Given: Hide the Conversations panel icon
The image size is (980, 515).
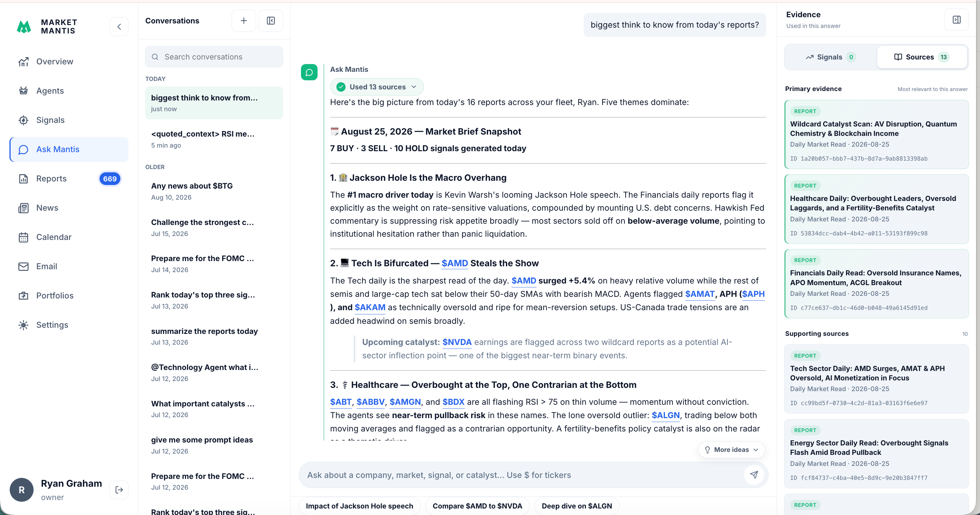Looking at the screenshot, I should 271,20.
